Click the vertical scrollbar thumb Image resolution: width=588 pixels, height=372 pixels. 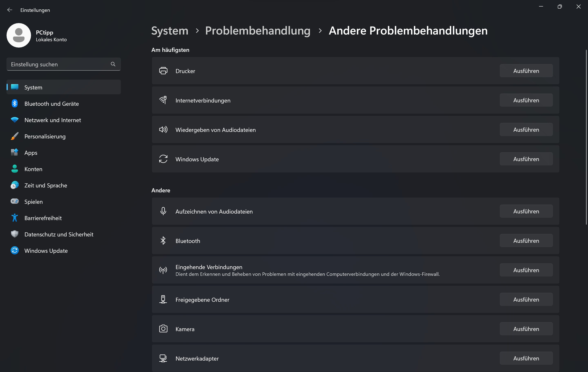pos(586,137)
